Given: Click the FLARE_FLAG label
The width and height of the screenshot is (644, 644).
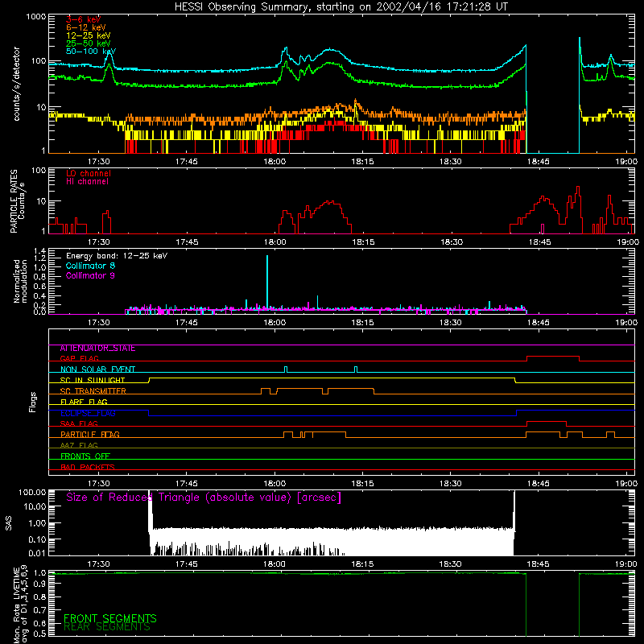Looking at the screenshot, I should [84, 402].
